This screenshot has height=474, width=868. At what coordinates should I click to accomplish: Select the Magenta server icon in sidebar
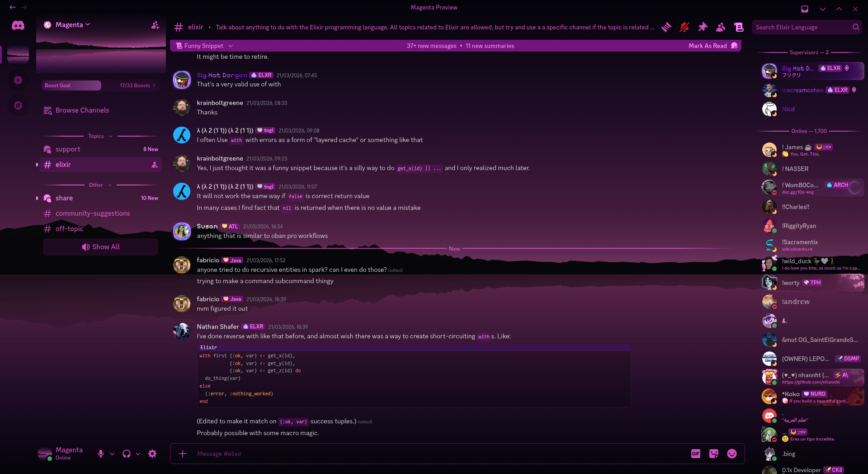pos(18,55)
